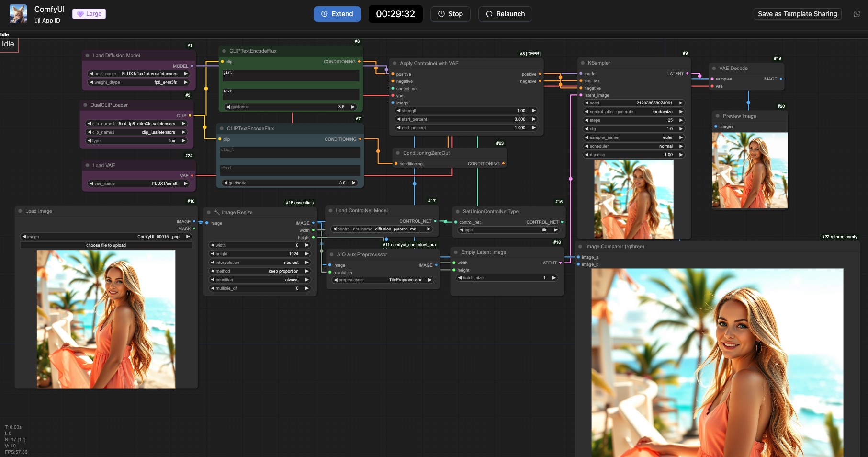The image size is (868, 457).
Task: Click the ComfyUI app avatar icon
Action: (18, 14)
